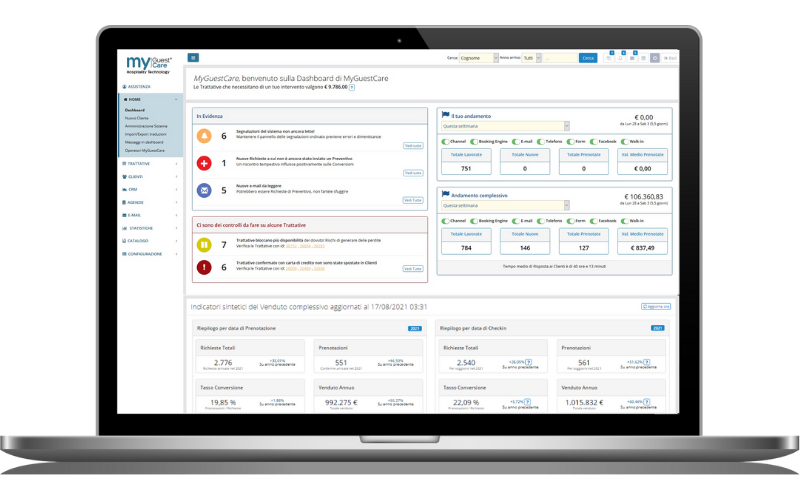Viewport: 800px width, 500px height.
Task: Open the settings gear in the top bar
Action: [655, 58]
